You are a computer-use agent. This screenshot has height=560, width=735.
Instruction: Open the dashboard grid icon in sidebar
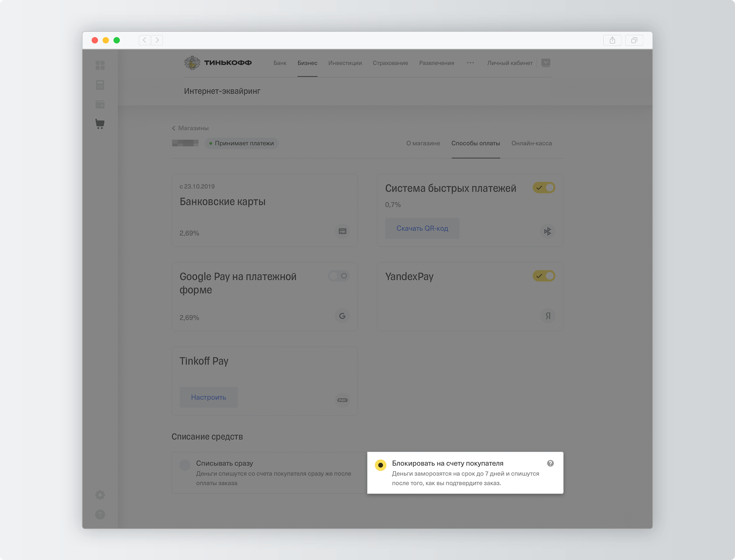click(100, 65)
